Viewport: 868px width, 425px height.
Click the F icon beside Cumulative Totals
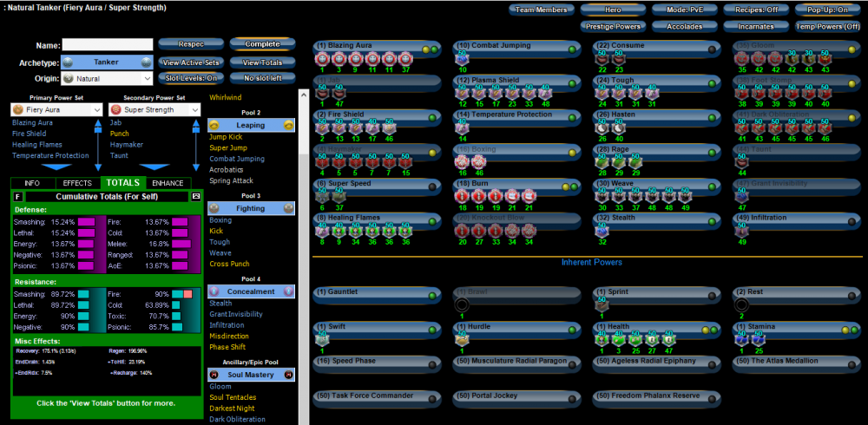tap(18, 197)
